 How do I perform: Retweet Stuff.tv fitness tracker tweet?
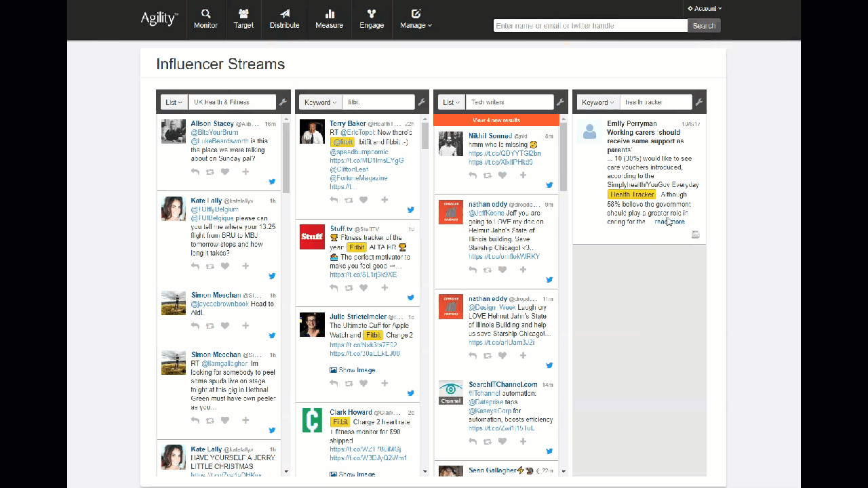tap(349, 288)
